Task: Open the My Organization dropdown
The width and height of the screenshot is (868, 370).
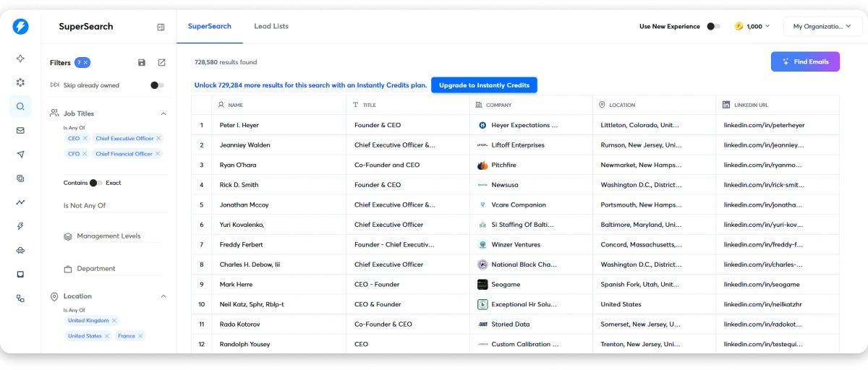Action: (823, 27)
